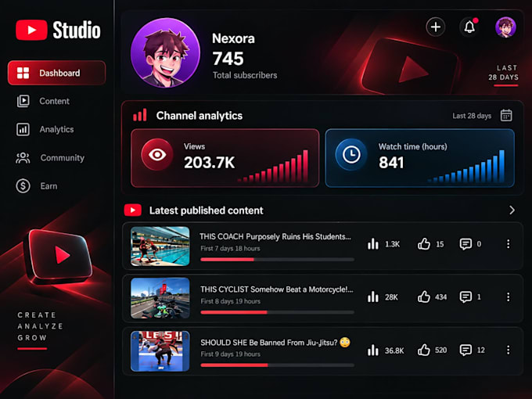Click comments icon on THIS COACH row

465,244
